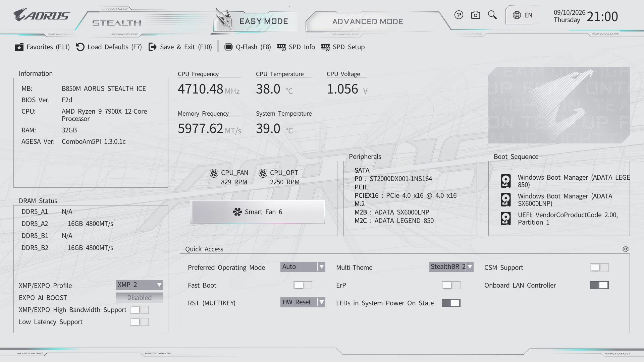This screenshot has height=362, width=644.
Task: Select the Easy Mode tab
Action: (x=256, y=21)
